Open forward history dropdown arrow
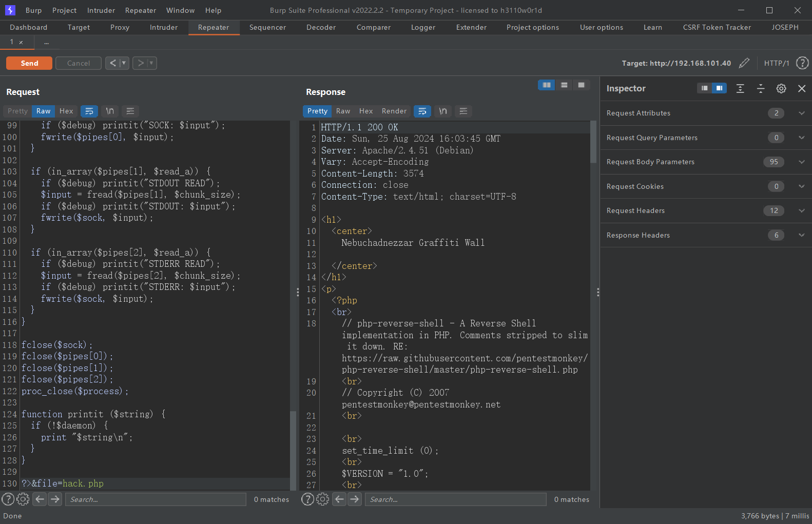 click(151, 63)
